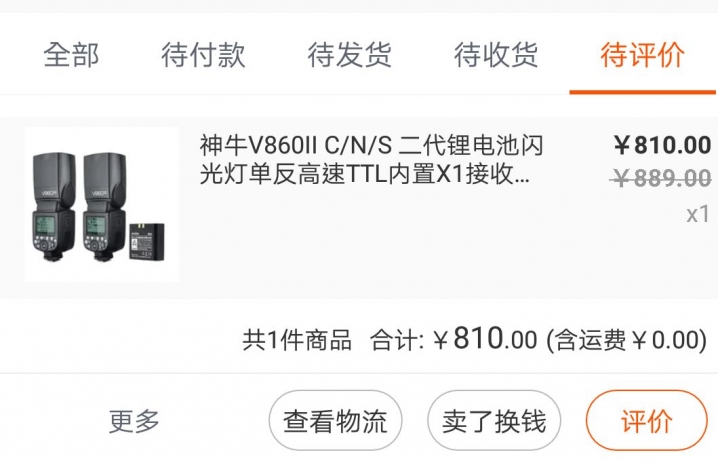The height and width of the screenshot is (461, 720).
Task: Click the orange underline beneath 待评价
Action: click(x=642, y=92)
